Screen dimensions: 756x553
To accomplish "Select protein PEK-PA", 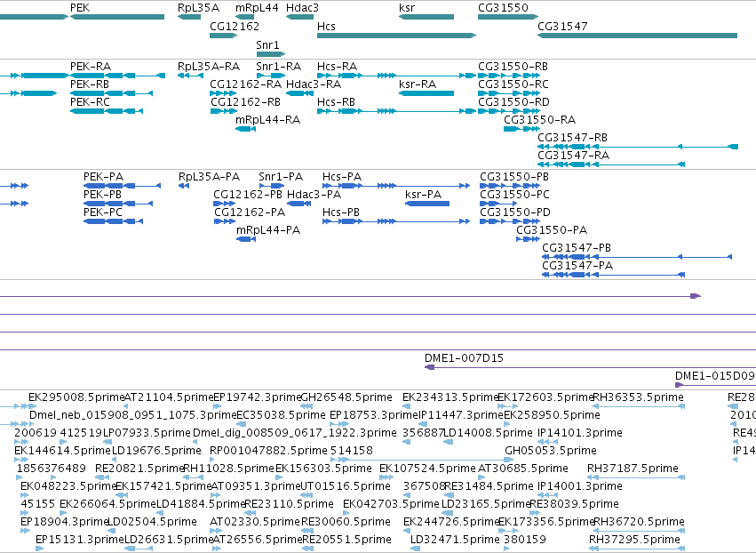I will [x=122, y=186].
